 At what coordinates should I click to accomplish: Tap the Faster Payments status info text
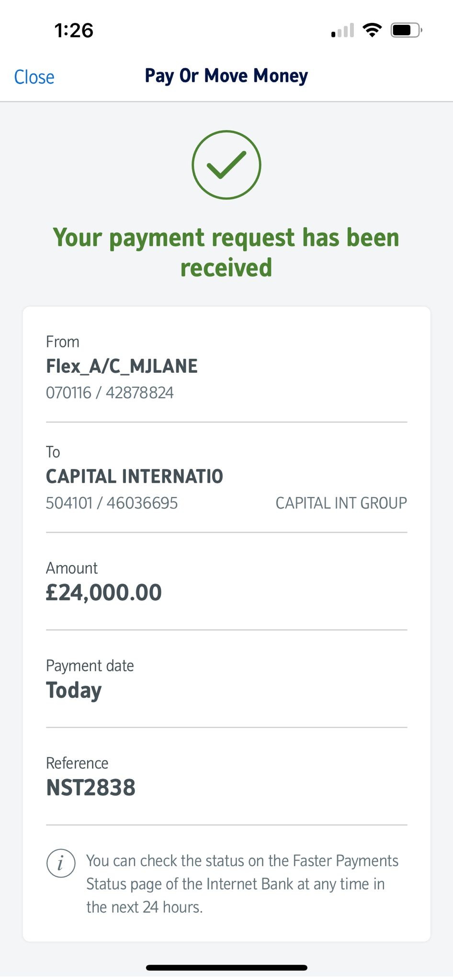[x=242, y=884]
